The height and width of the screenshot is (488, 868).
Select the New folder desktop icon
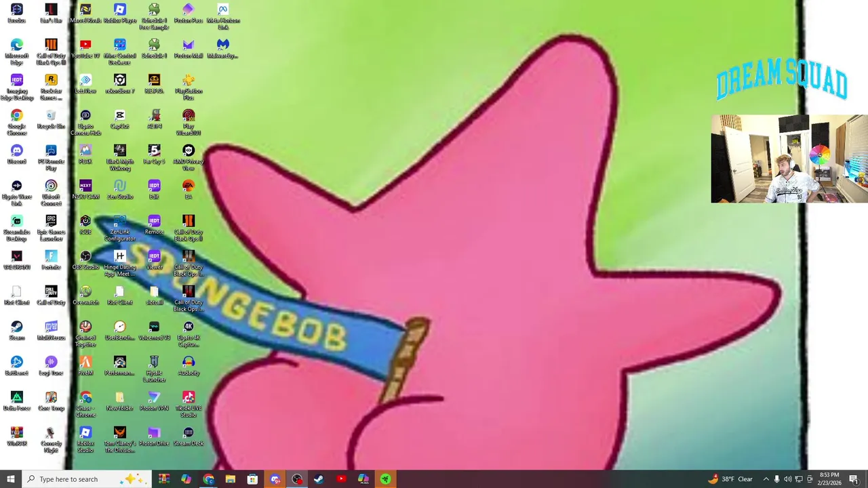pos(120,401)
